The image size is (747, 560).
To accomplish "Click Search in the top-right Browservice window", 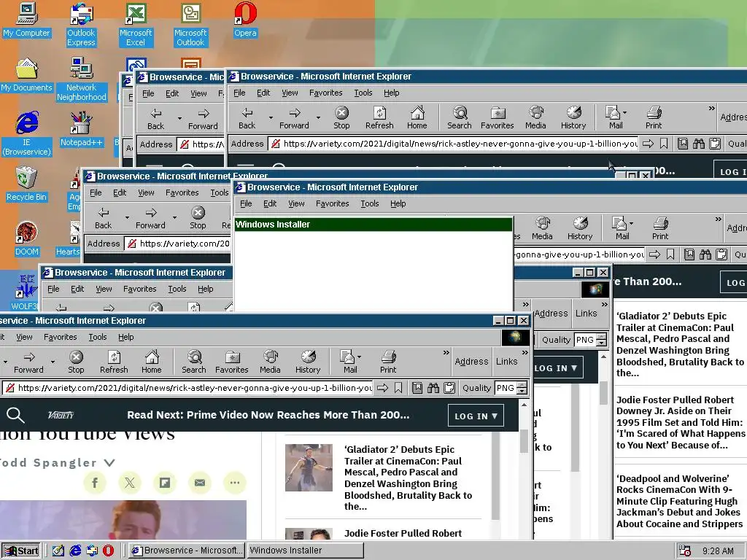I will [460, 117].
